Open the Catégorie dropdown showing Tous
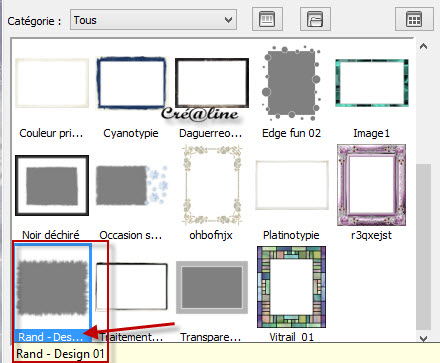This screenshot has width=440, height=363. point(153,20)
